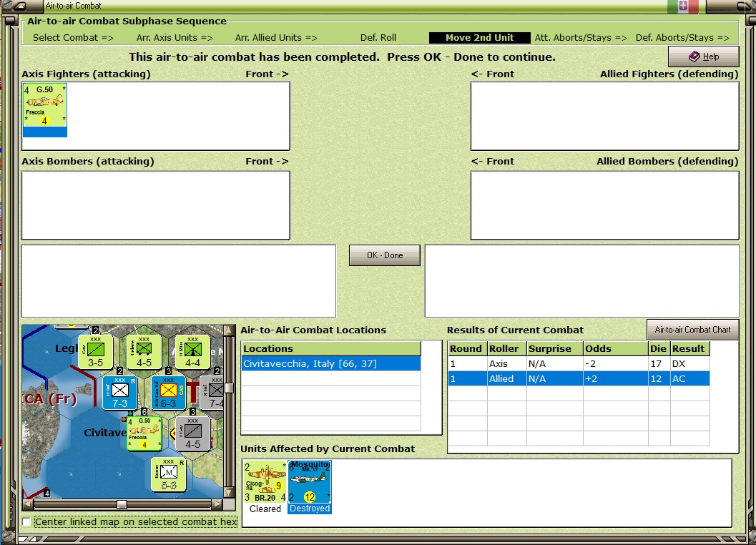Click the DX result cell
Viewport: 756px width, 545px height.
coord(690,363)
